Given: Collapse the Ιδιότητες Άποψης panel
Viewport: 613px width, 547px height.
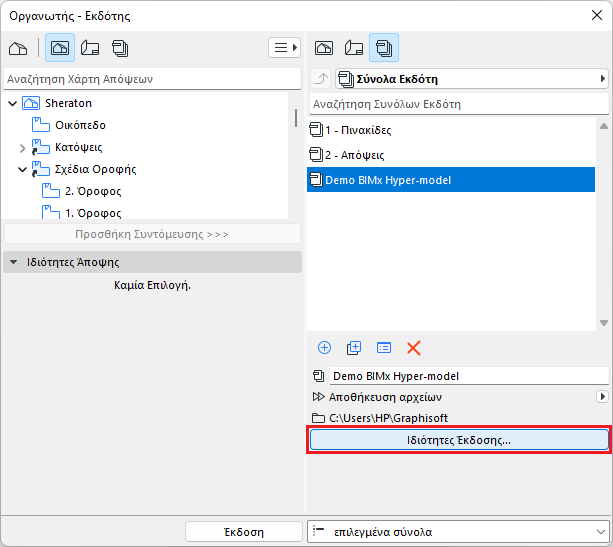Looking at the screenshot, I should (x=13, y=262).
